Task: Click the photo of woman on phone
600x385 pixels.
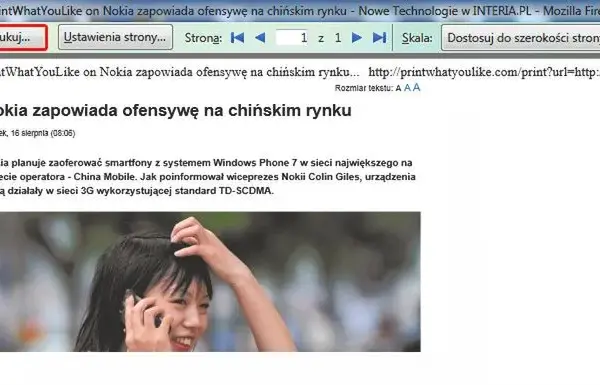Action: pos(210,282)
